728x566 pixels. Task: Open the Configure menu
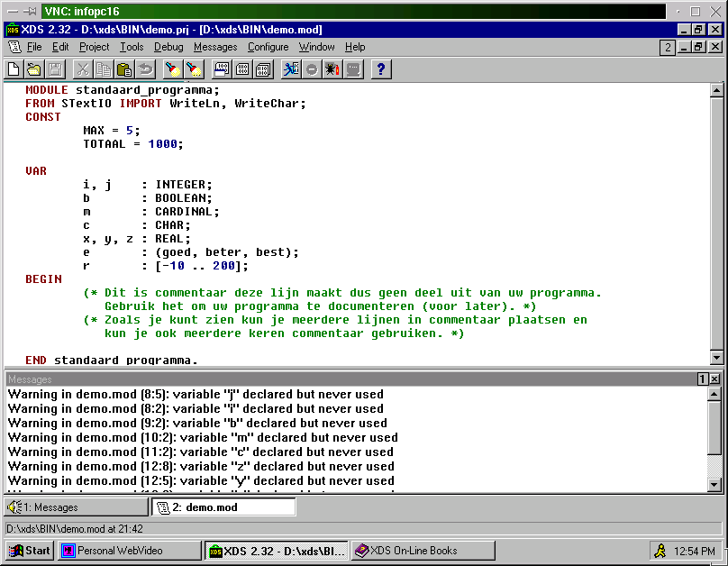pyautogui.click(x=268, y=47)
